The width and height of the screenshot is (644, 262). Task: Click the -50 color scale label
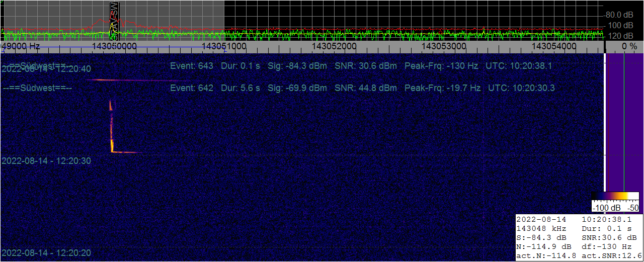pyautogui.click(x=633, y=208)
